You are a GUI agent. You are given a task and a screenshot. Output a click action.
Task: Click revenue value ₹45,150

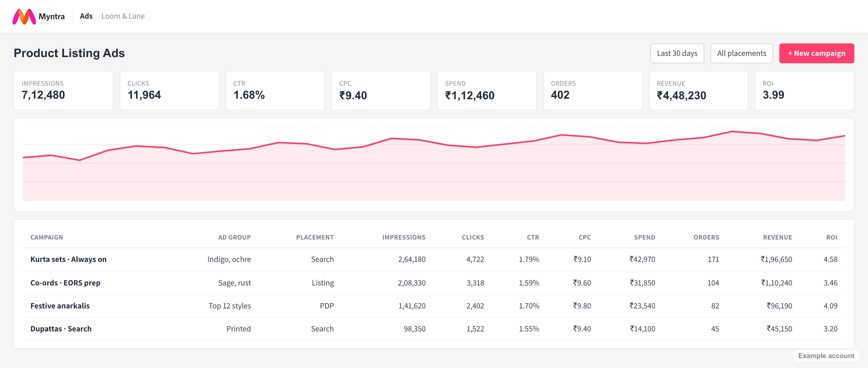779,329
